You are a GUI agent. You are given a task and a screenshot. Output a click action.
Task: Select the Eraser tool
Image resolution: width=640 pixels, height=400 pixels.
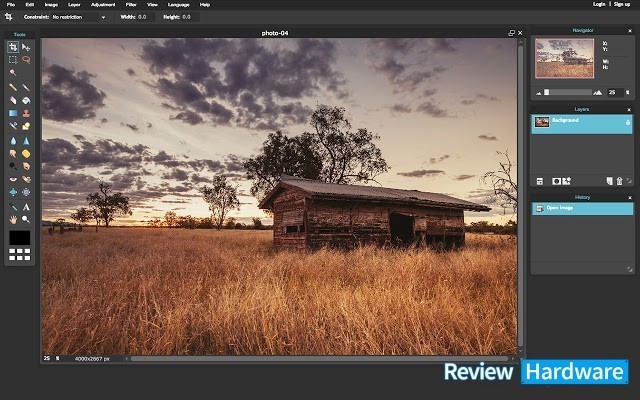(13, 100)
